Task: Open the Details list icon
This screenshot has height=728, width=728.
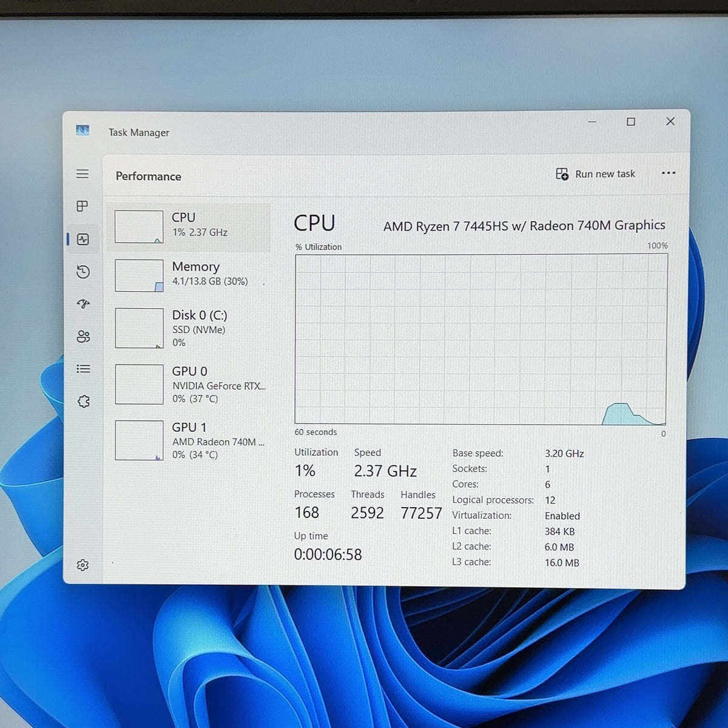Action: (x=83, y=369)
